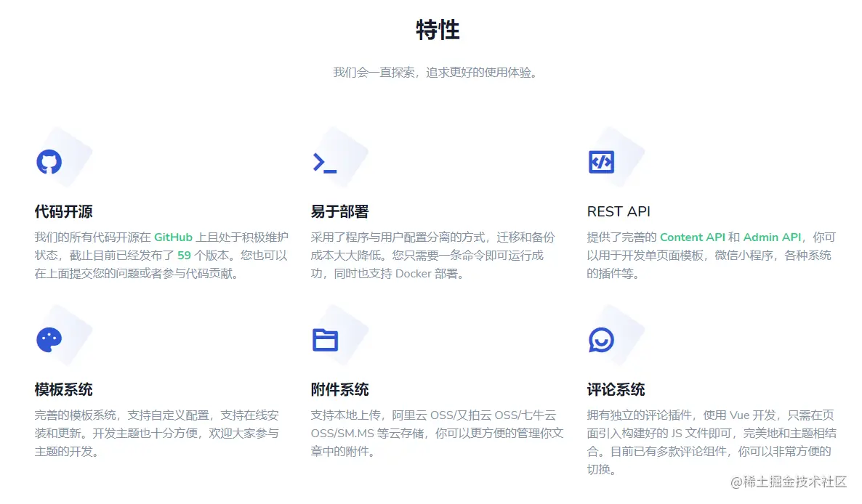Click the 特性 page heading
This screenshot has height=504, width=862.
(x=438, y=30)
